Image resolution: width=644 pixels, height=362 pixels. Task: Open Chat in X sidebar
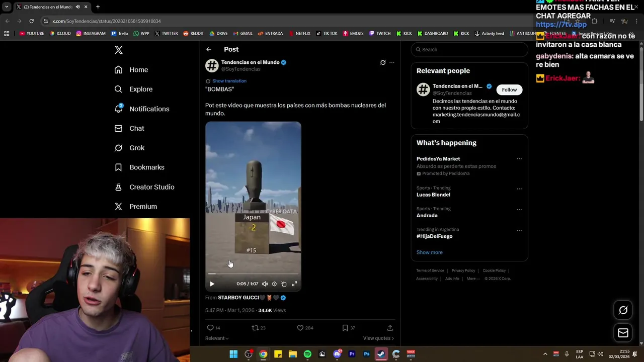tap(129, 128)
